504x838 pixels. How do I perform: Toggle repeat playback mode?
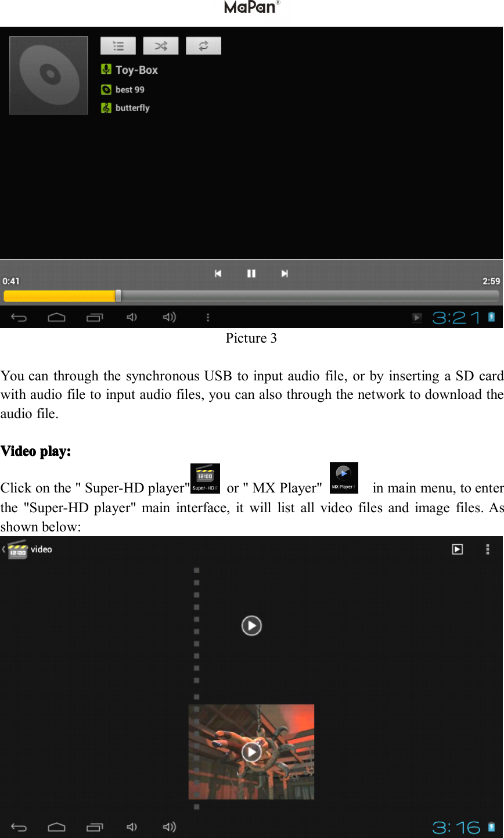click(203, 45)
